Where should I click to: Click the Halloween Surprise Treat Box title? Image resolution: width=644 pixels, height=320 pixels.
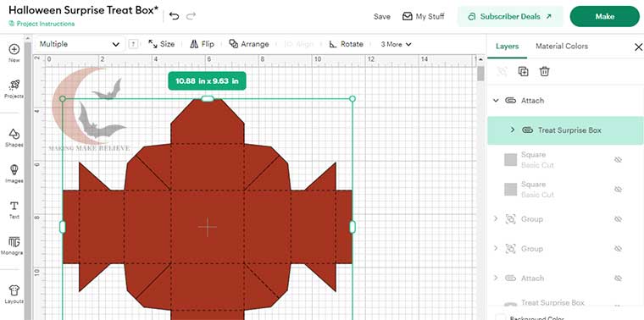[x=84, y=10]
